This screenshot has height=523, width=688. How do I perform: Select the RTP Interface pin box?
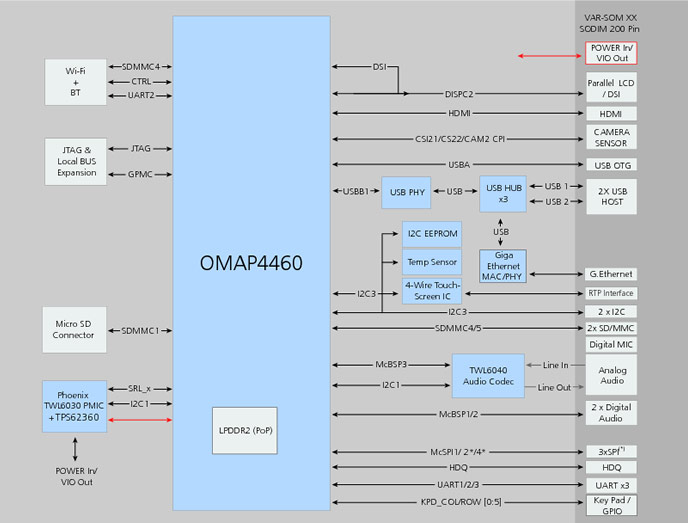tap(611, 293)
